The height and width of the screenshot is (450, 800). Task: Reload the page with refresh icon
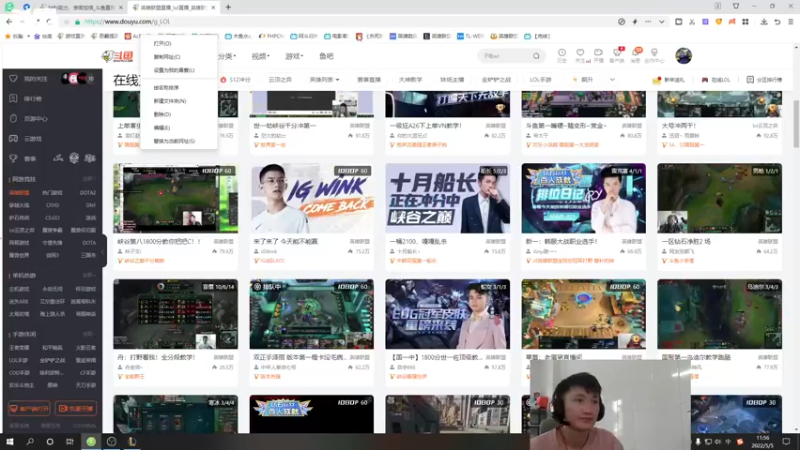[x=49, y=22]
